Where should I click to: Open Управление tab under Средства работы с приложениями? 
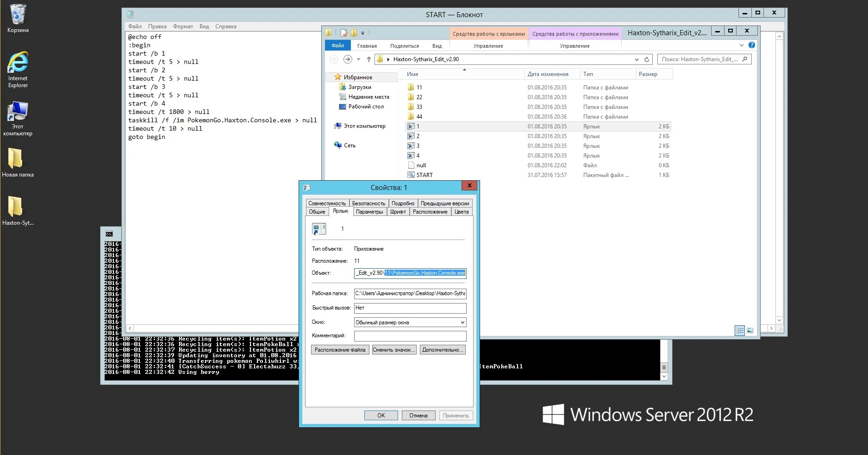pos(575,46)
